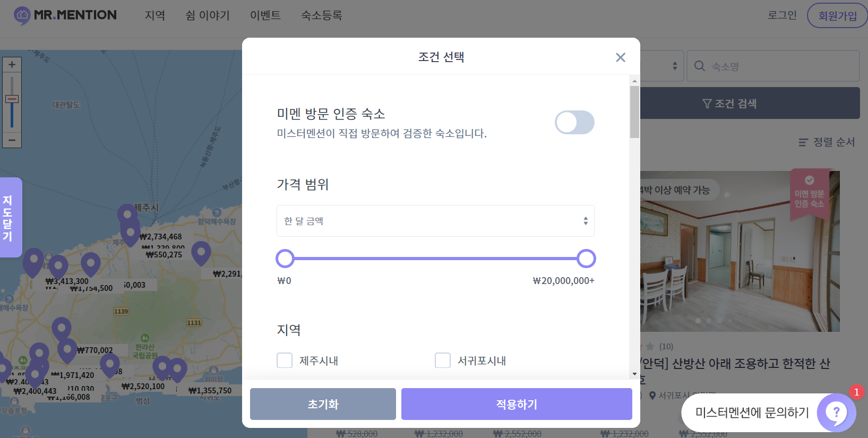Click the 조건 검색 button

pos(750,103)
